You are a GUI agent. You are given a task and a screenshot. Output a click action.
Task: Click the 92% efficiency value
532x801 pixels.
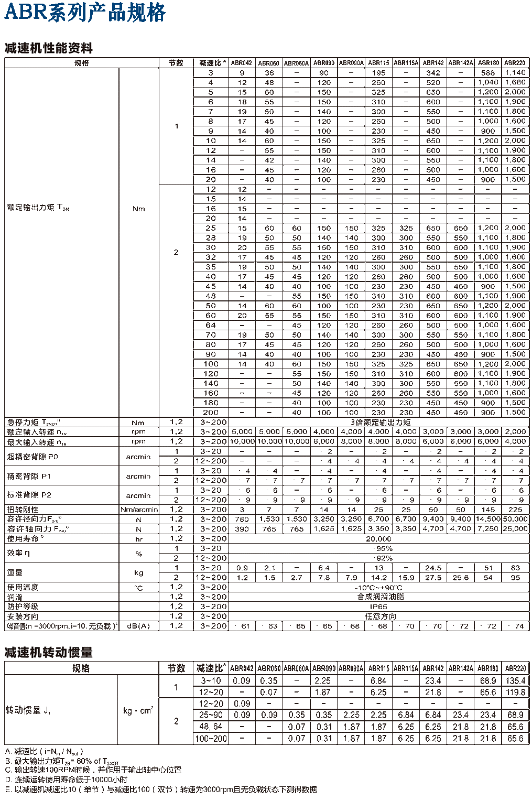[384, 558]
